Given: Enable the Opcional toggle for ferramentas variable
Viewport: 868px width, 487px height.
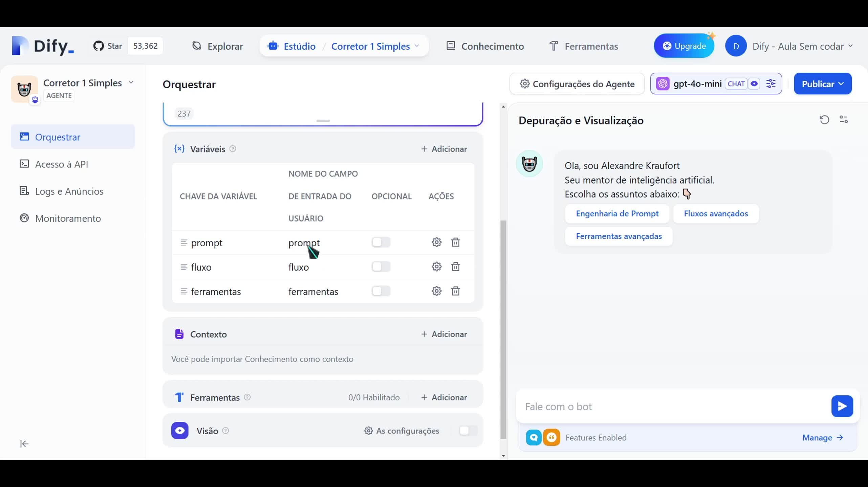Looking at the screenshot, I should (381, 291).
